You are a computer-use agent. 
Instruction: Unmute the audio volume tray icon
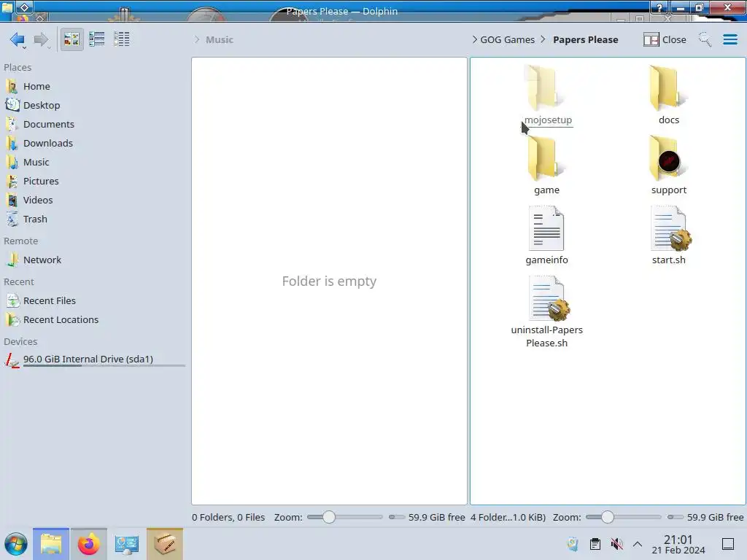(616, 544)
